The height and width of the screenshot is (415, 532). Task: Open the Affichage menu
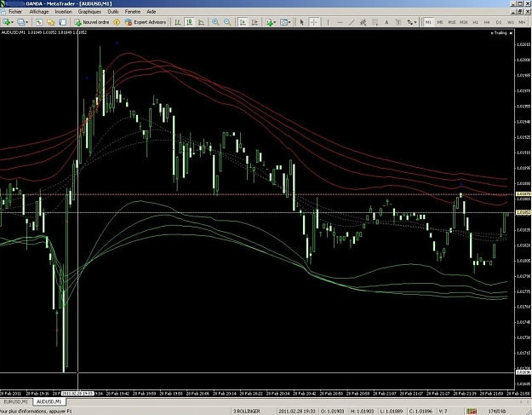[39, 12]
